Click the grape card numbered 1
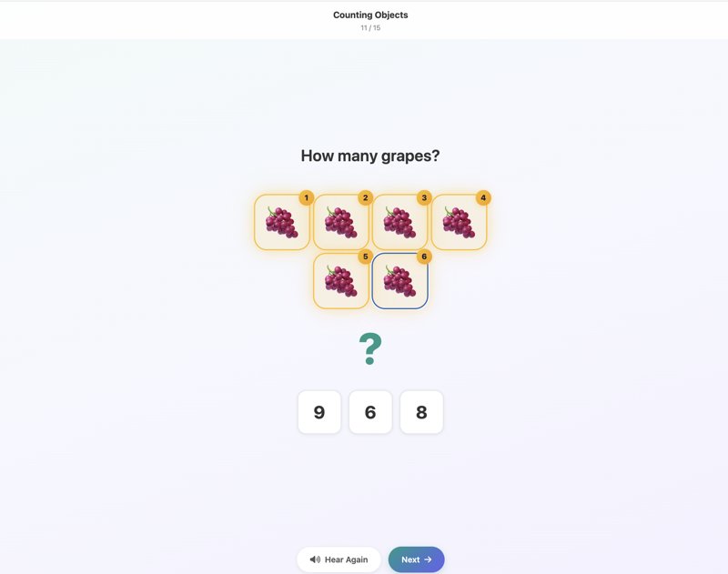Image resolution: width=728 pixels, height=574 pixels. tap(282, 222)
